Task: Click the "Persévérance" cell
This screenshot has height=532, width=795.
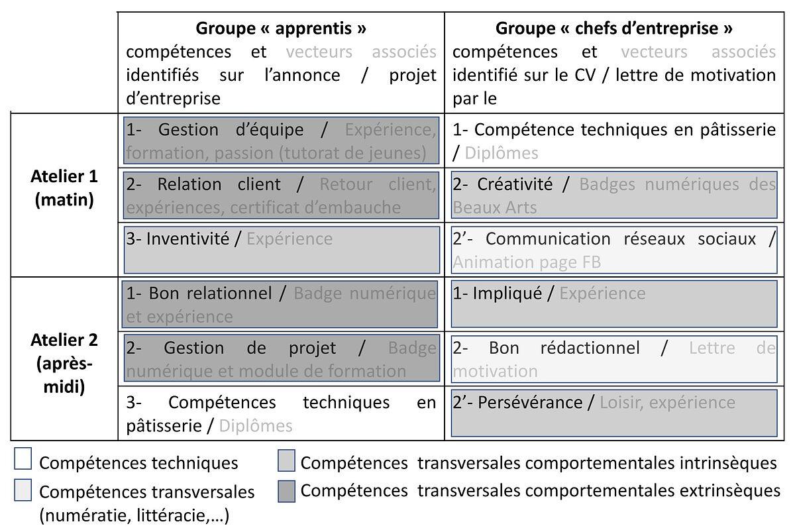Action: pyautogui.click(x=614, y=413)
